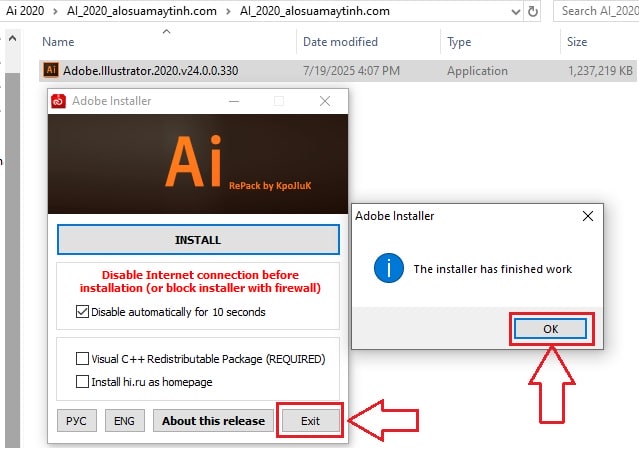The width and height of the screenshot is (639, 450).
Task: Click the INSTALL button
Action: tap(198, 240)
